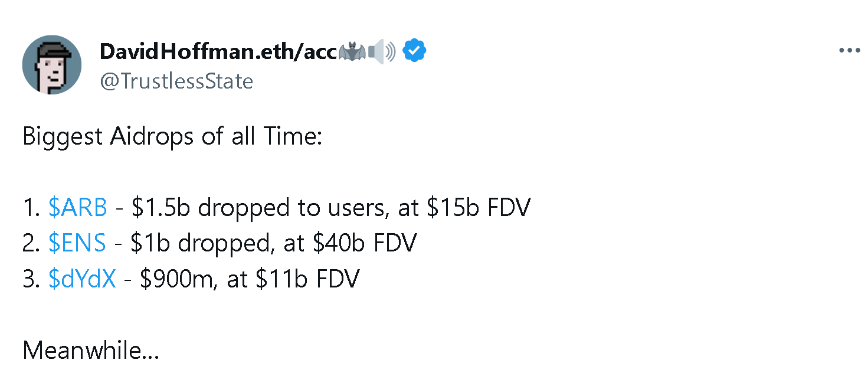This screenshot has width=868, height=376.
Task: Click the bat emoji in display name
Action: tap(352, 52)
